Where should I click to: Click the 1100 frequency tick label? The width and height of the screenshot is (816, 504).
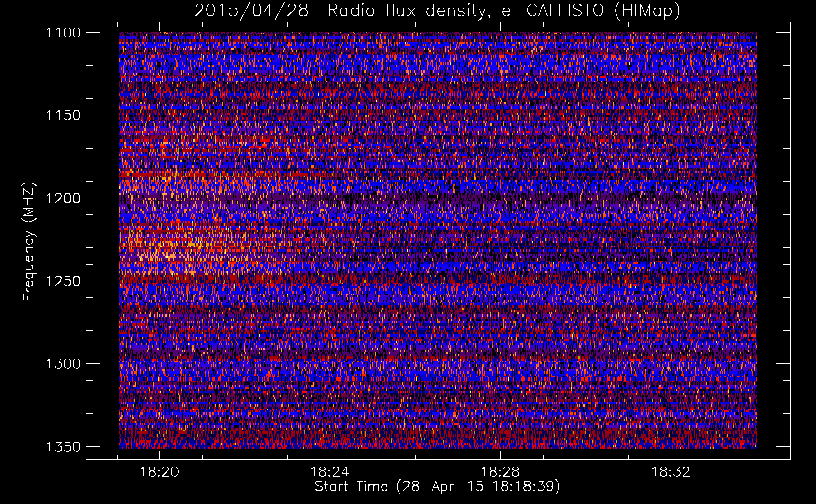[63, 33]
